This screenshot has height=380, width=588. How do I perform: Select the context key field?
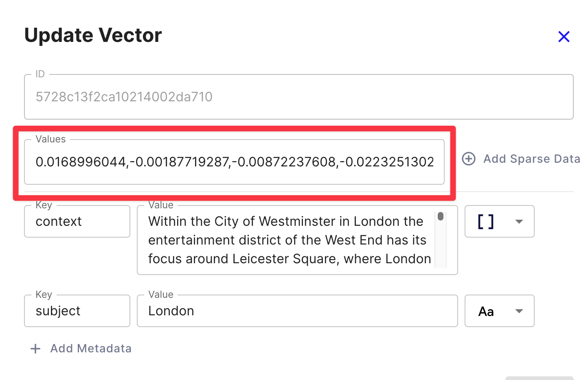tap(77, 221)
